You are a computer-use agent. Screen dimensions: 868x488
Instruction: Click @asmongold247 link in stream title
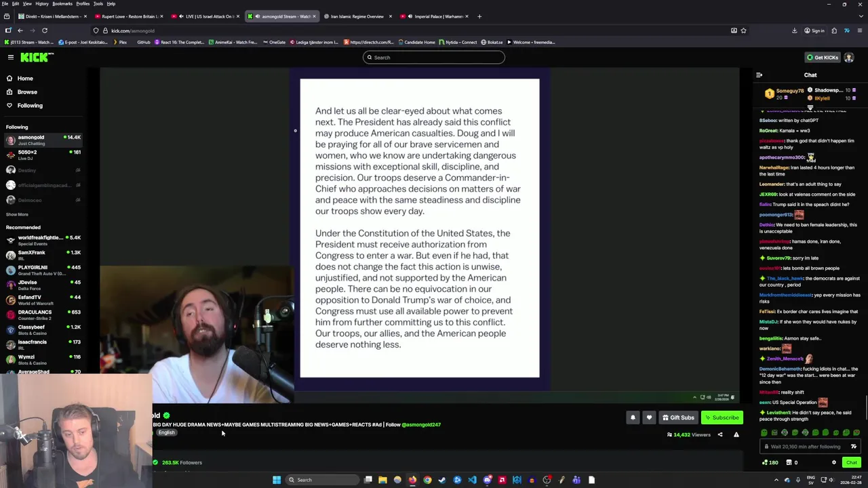[x=421, y=425]
